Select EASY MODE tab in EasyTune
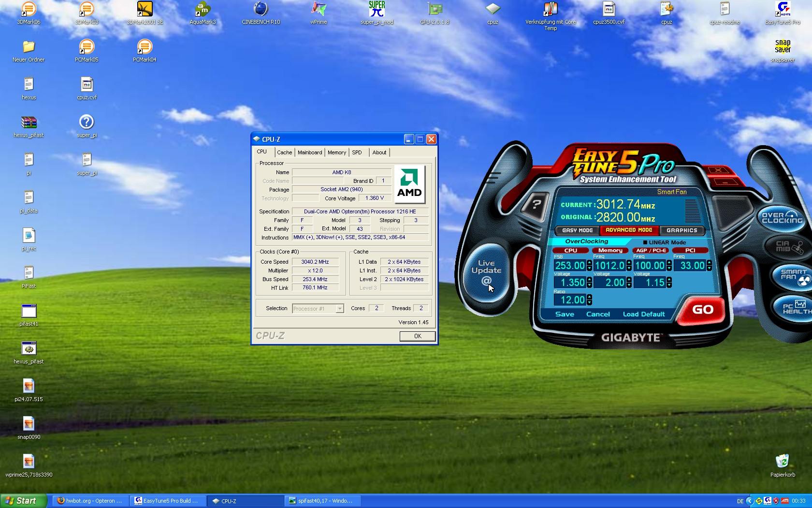Viewport: 812px width, 508px height. (578, 230)
